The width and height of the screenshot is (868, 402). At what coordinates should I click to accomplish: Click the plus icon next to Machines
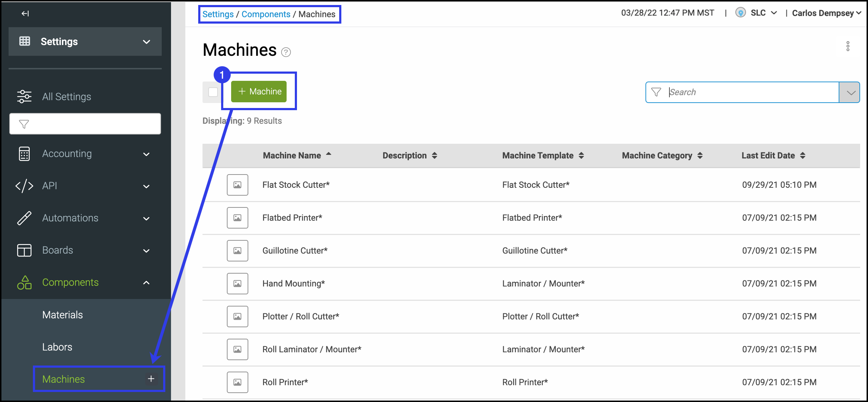[151, 379]
